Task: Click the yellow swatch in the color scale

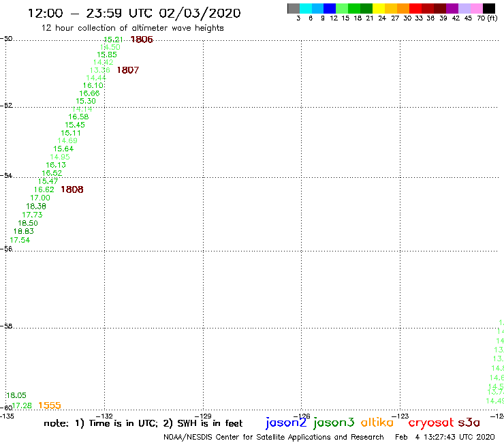Action: pyautogui.click(x=379, y=9)
